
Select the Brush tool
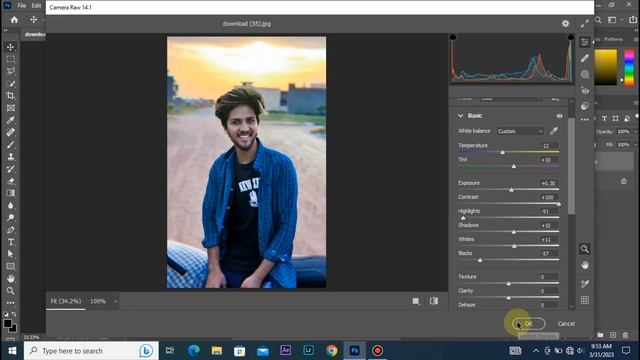point(11,144)
